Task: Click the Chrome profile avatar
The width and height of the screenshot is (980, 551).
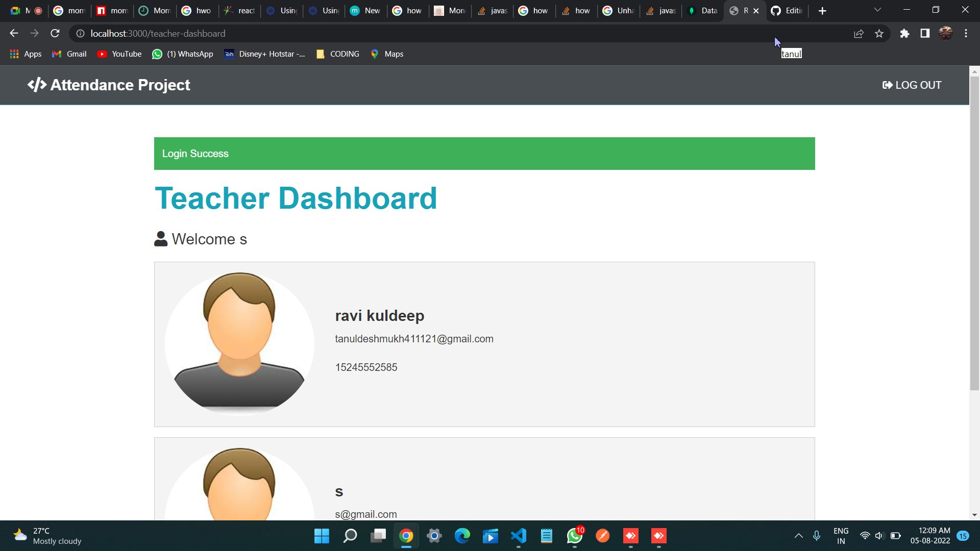Action: [x=946, y=33]
